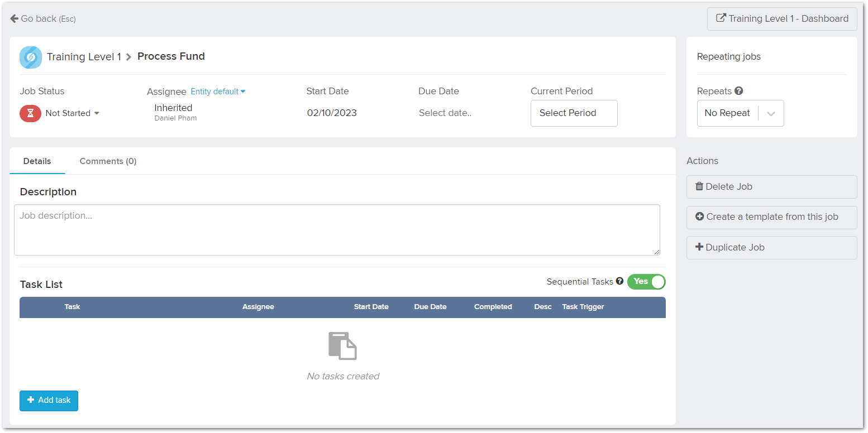The height and width of the screenshot is (433, 868).
Task: Click the Task column header
Action: coord(72,307)
